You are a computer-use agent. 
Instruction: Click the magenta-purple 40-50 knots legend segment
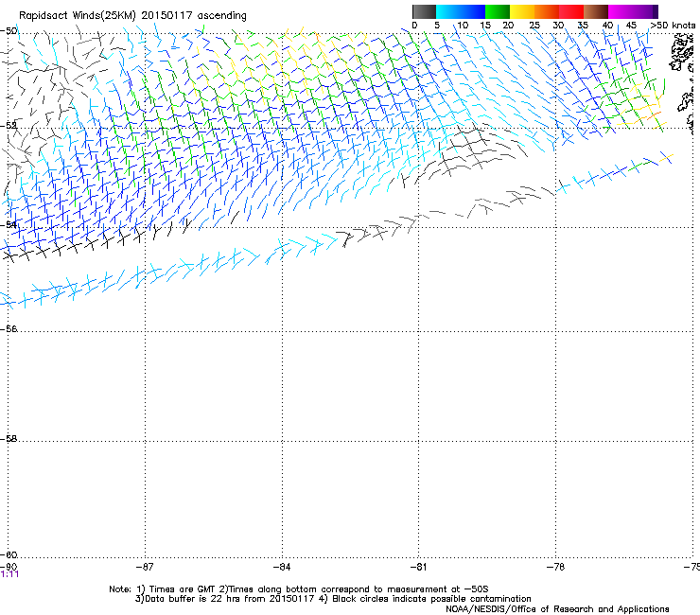point(633,11)
